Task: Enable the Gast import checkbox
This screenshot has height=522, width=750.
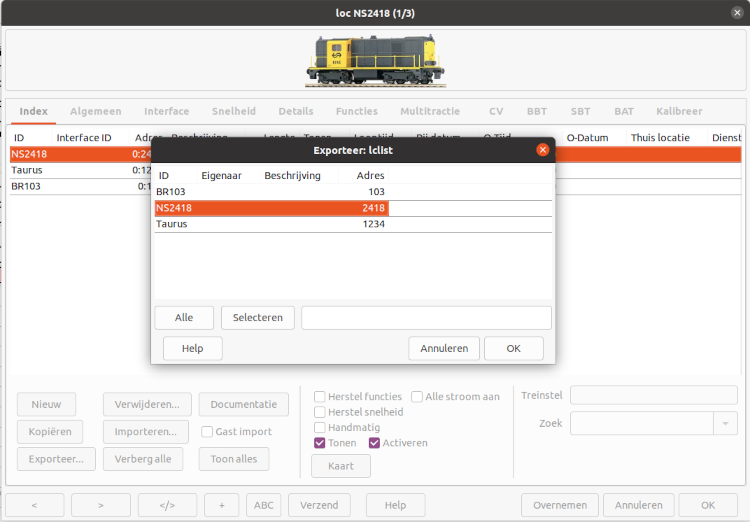Action: coord(207,432)
